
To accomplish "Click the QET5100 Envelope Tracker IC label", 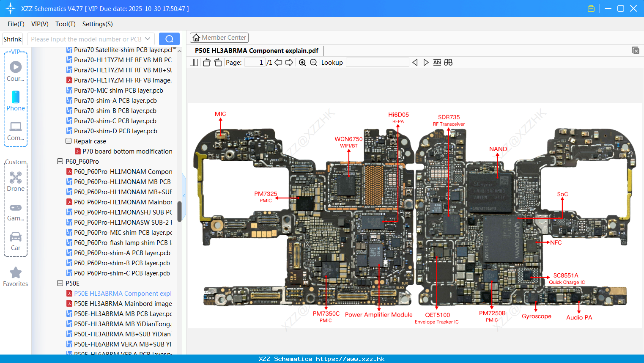I will [x=437, y=318].
